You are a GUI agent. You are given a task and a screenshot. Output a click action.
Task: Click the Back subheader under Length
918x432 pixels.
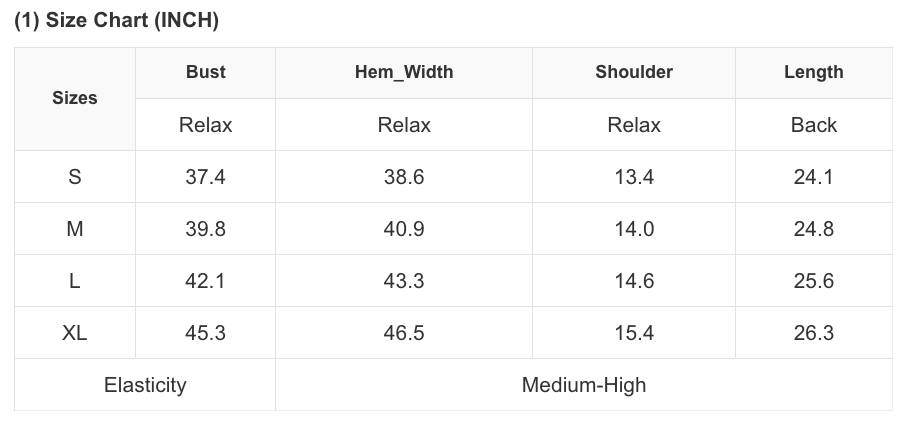pyautogui.click(x=813, y=125)
